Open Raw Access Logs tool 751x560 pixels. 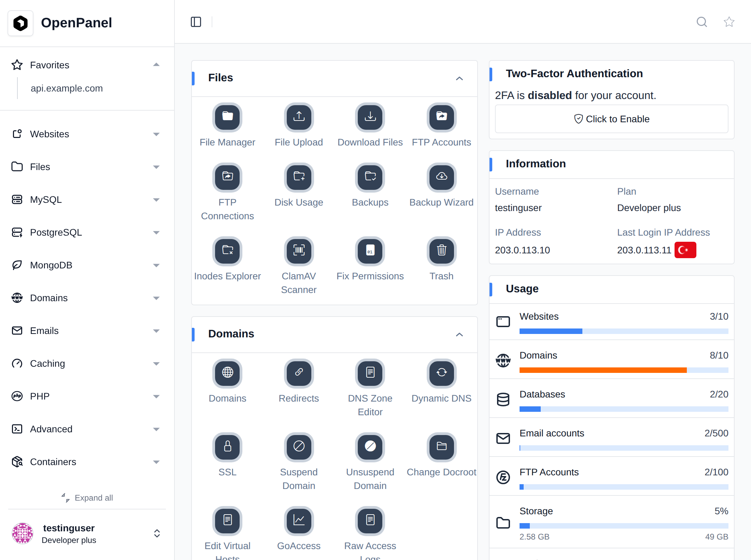coord(370,521)
